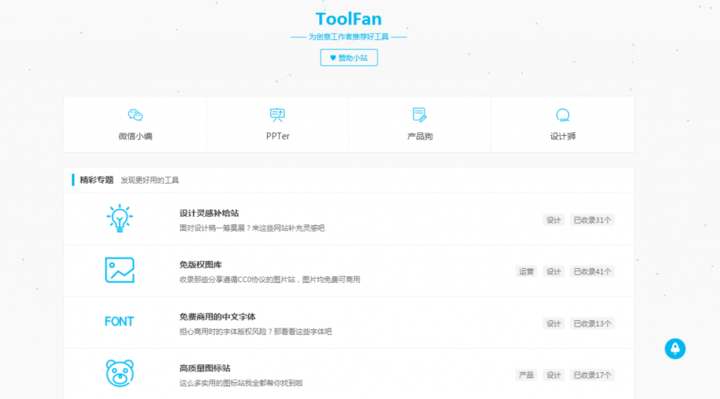Viewport: 720px width, 399px height.
Task: Click the 为创意工作者推荐好工具 tagline
Action: tap(349, 37)
